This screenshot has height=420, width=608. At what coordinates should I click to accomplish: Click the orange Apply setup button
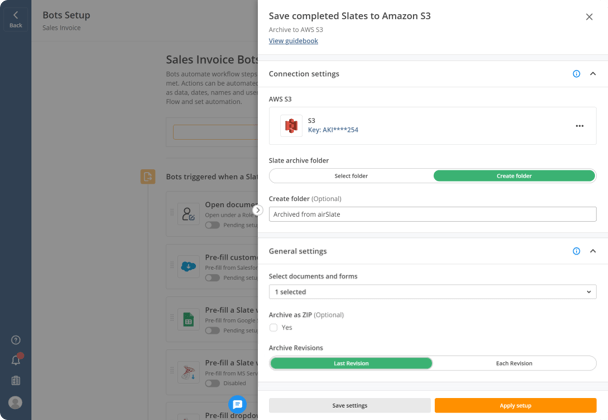[515, 405]
